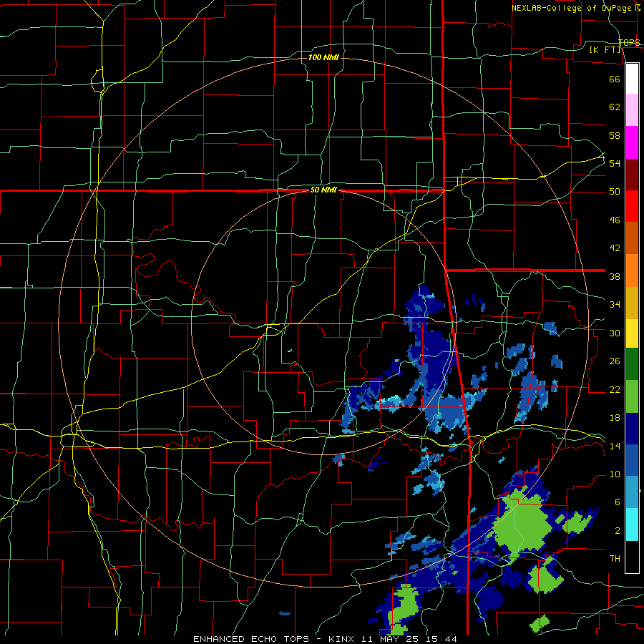Click the 2 value on the scale

pyautogui.click(x=618, y=531)
